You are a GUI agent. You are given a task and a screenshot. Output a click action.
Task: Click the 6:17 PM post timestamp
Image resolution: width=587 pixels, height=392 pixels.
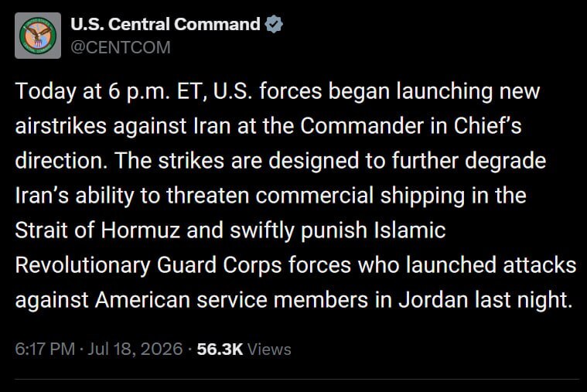point(45,349)
